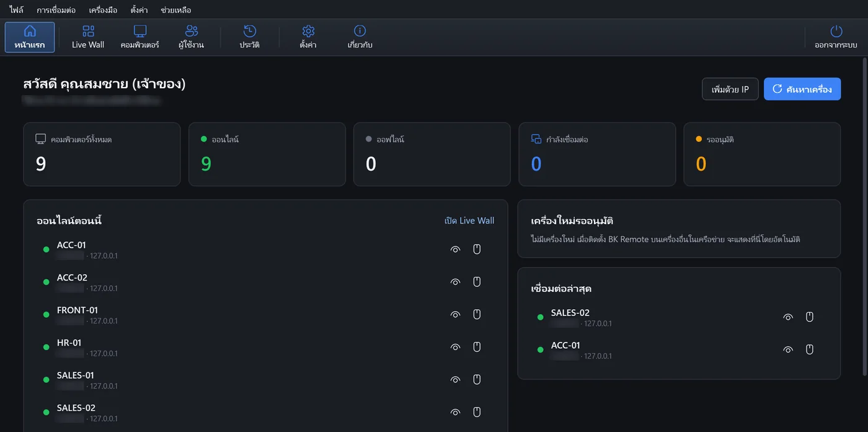
Task: Click the เชื่อมต่อล่าสุด heading
Action: (561, 289)
